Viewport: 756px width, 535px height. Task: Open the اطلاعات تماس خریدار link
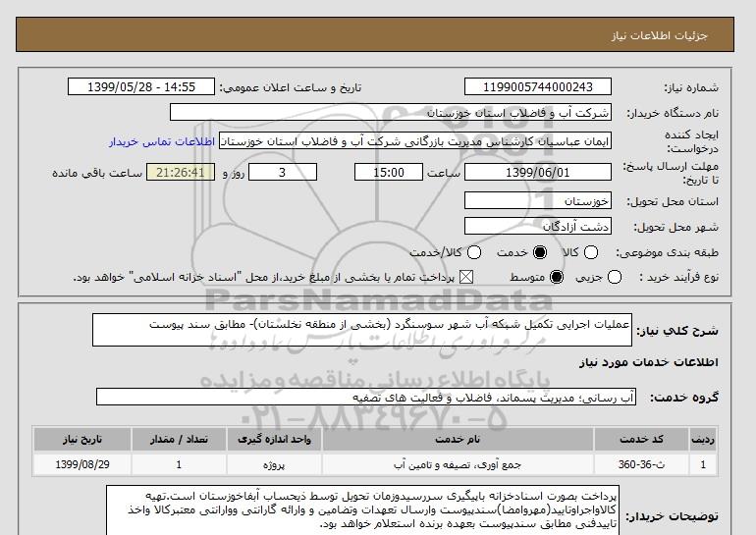tap(162, 141)
